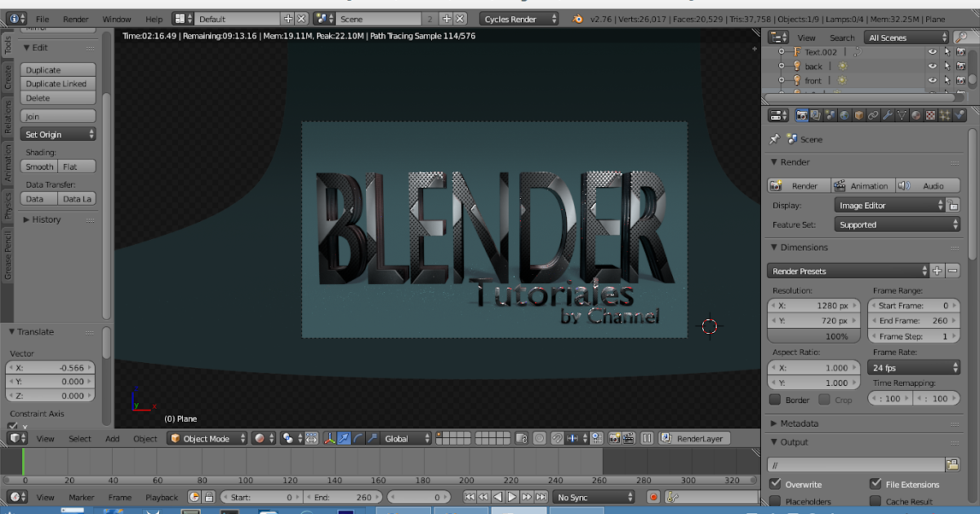Click the Audio render button
This screenshot has width=980, height=514.
click(x=928, y=185)
